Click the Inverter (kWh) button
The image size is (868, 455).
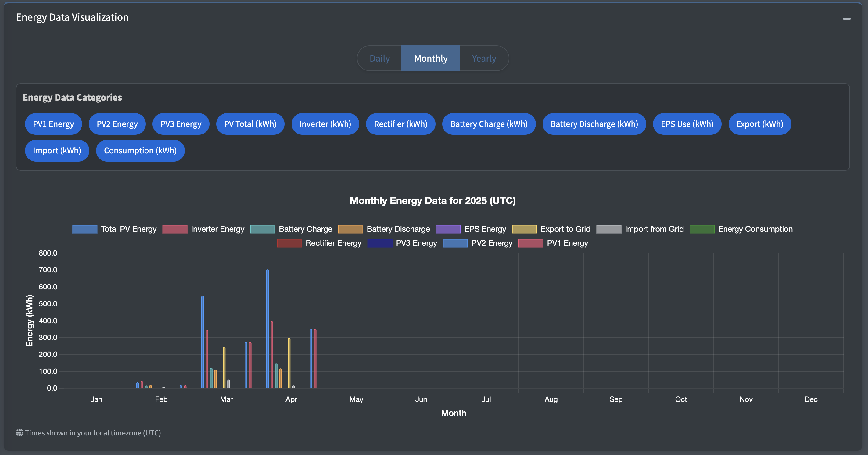[325, 124]
